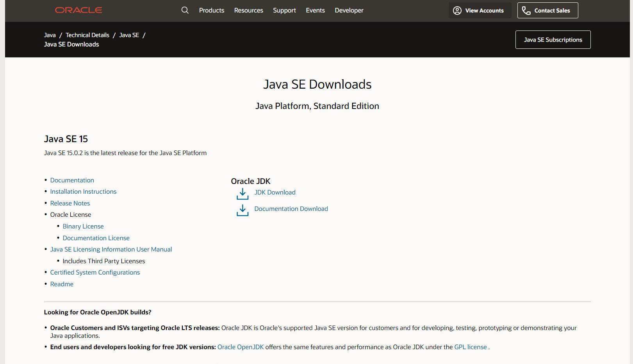Open the Resources menu

[x=249, y=11]
